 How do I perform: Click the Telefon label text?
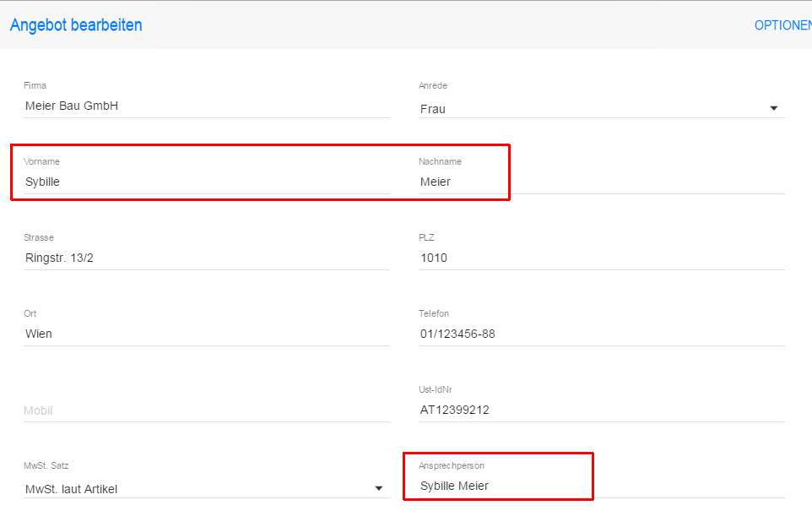(x=434, y=314)
